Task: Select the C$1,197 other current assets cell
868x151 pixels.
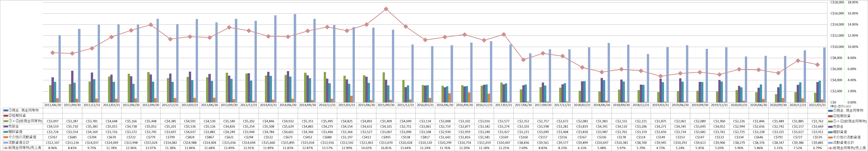Action: click(x=347, y=137)
